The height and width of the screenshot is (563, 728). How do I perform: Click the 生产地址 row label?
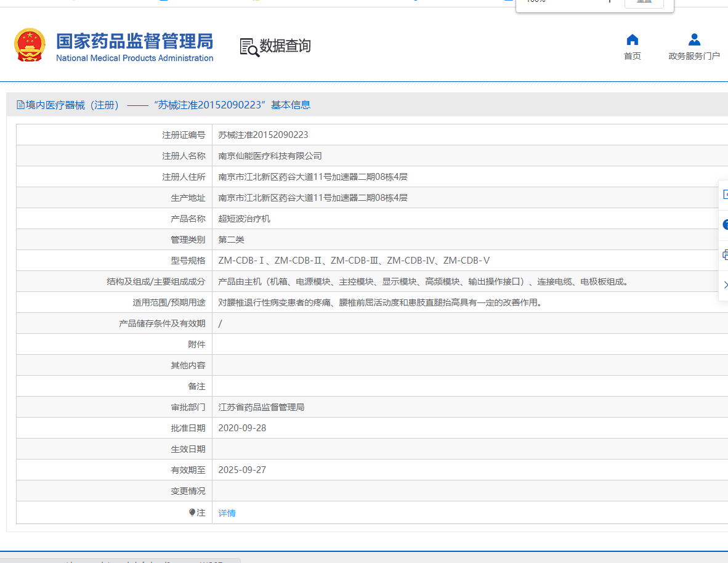pos(188,198)
